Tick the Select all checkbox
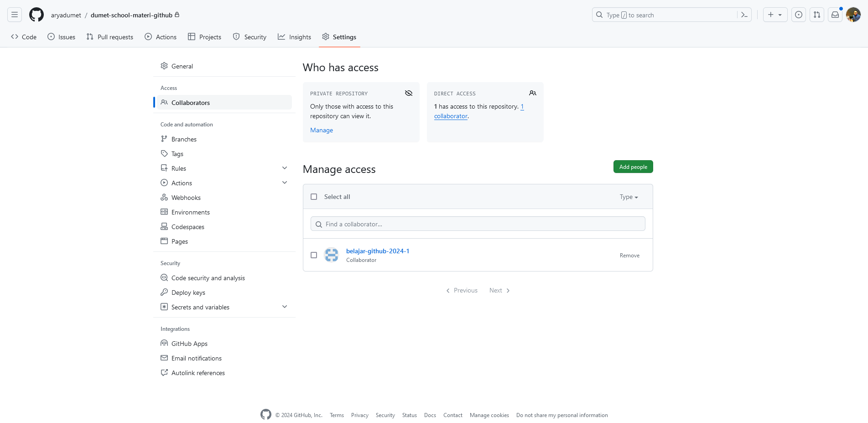868x423 pixels. tap(314, 197)
